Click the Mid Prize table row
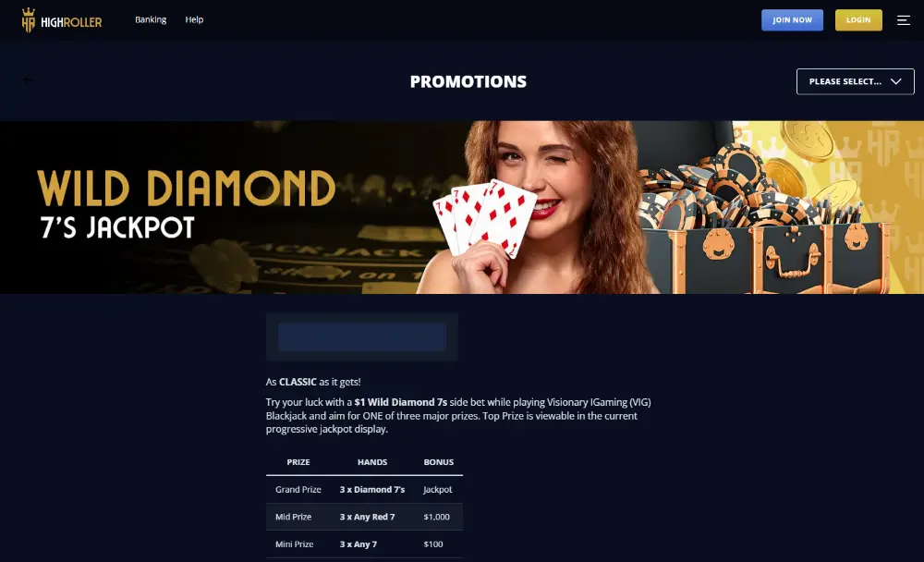 364,517
